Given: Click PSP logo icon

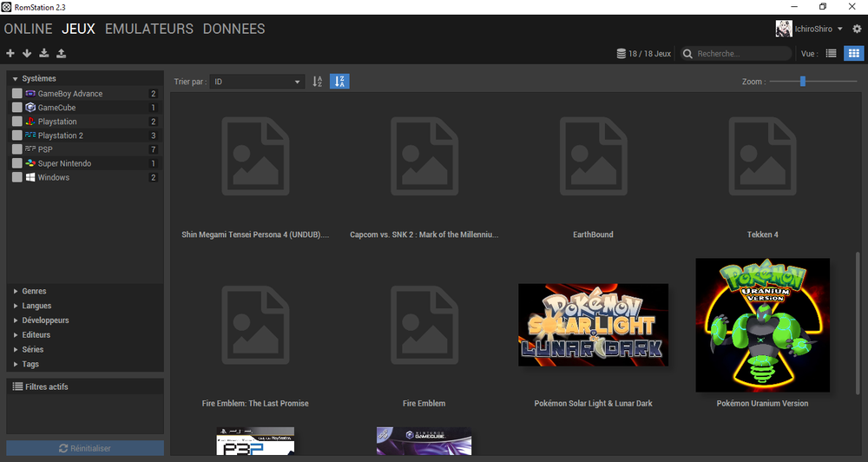Looking at the screenshot, I should 30,149.
